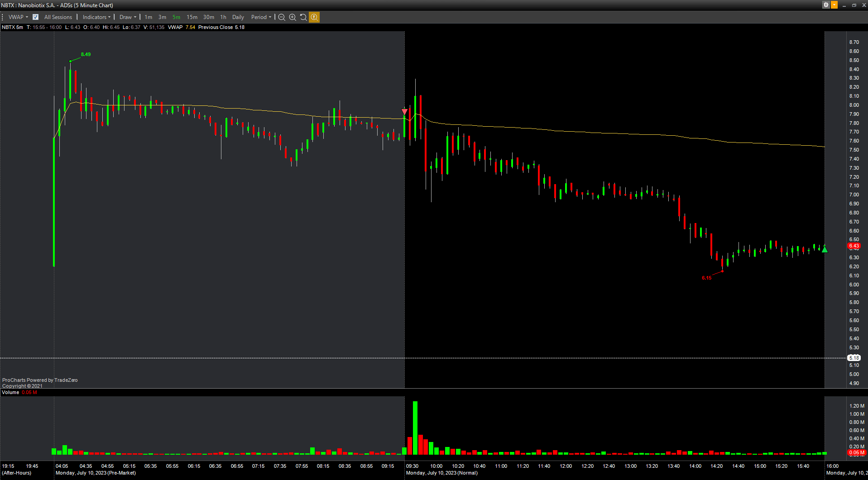Change chart to 30m timeframe

point(209,17)
